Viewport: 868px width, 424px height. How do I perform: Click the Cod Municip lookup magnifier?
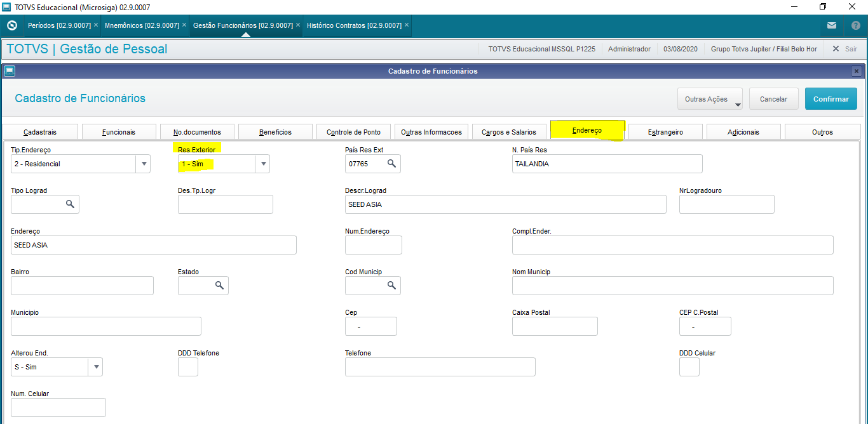(x=392, y=286)
